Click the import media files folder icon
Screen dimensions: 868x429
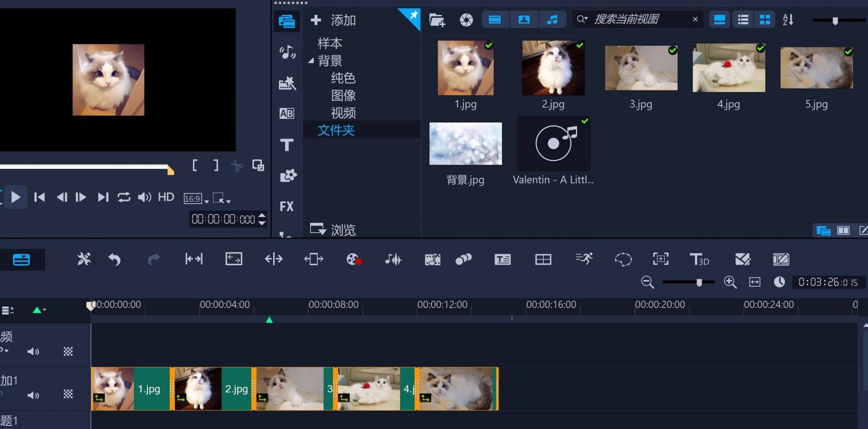click(x=437, y=20)
